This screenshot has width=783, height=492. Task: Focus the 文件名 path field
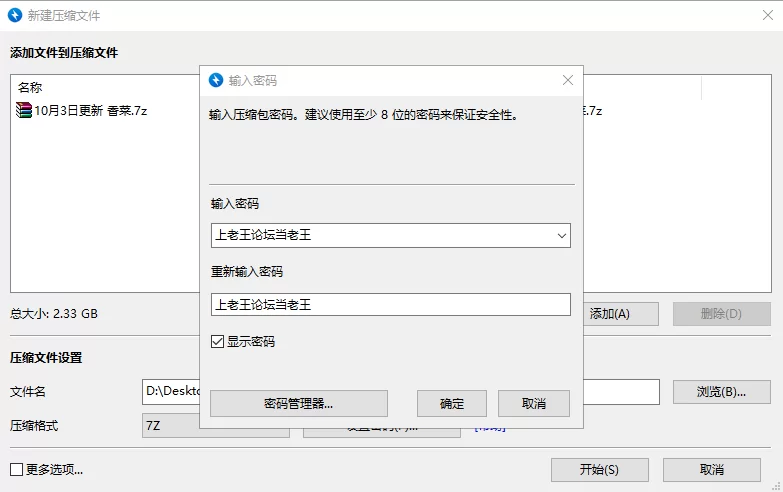tap(172, 392)
